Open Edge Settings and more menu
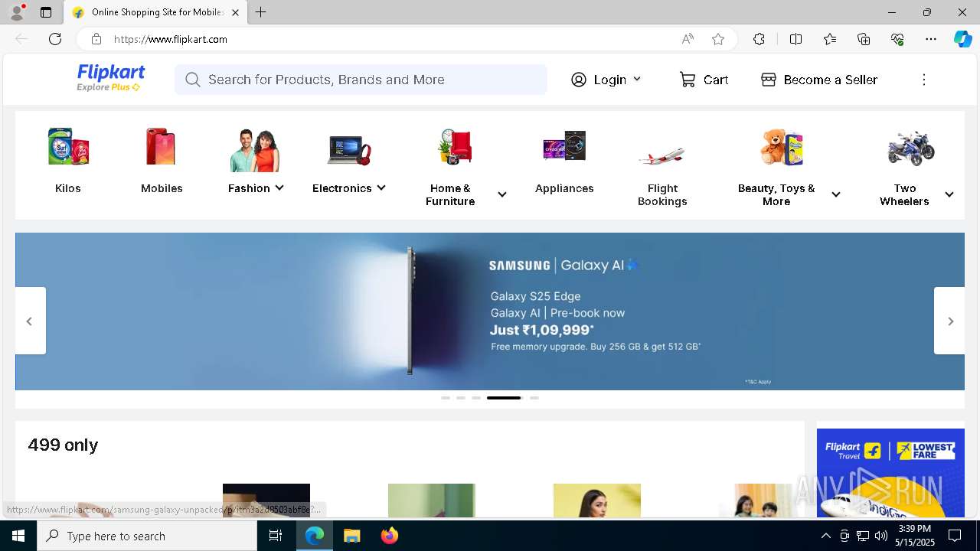This screenshot has height=551, width=980. click(x=931, y=39)
